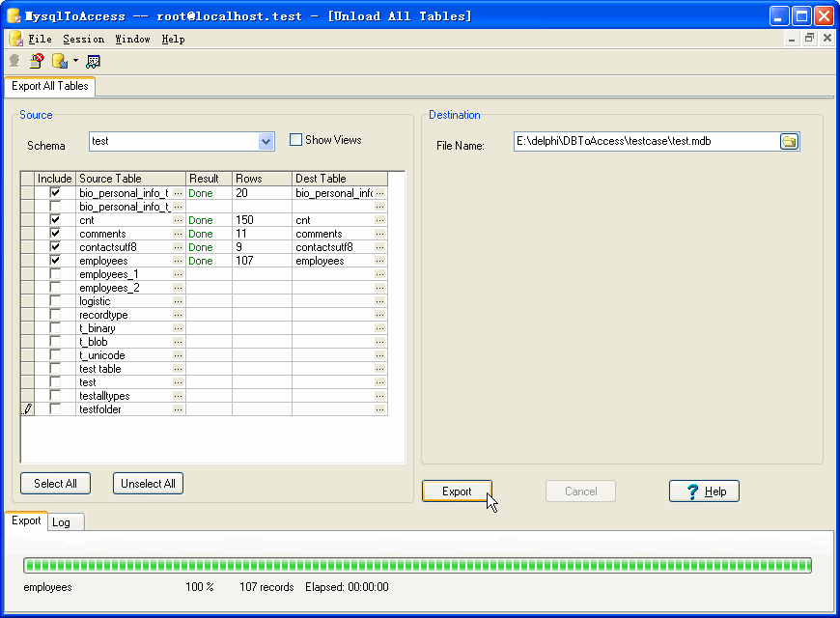Select the Export tab at bottom panel

pos(26,520)
